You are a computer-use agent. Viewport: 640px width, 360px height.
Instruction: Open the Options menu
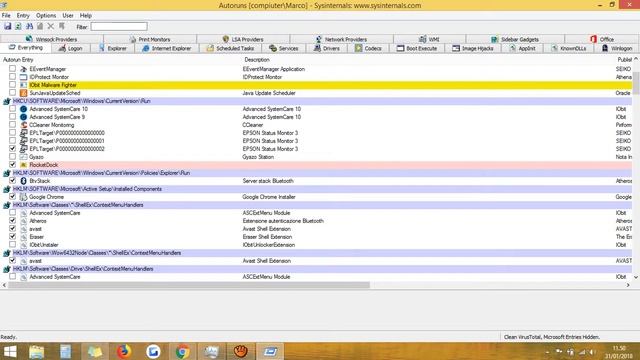[46, 16]
